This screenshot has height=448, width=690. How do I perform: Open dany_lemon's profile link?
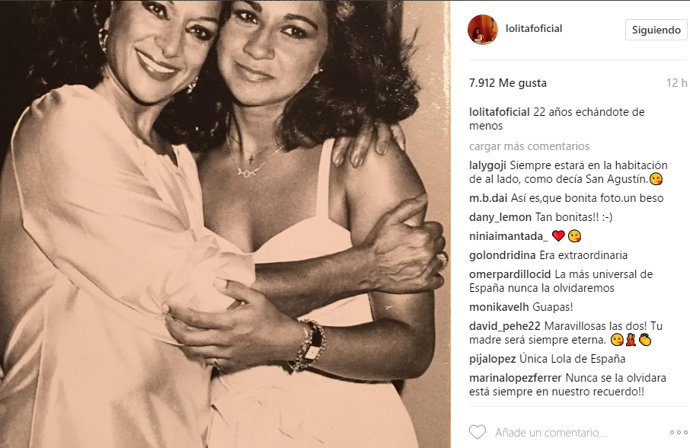tap(500, 217)
